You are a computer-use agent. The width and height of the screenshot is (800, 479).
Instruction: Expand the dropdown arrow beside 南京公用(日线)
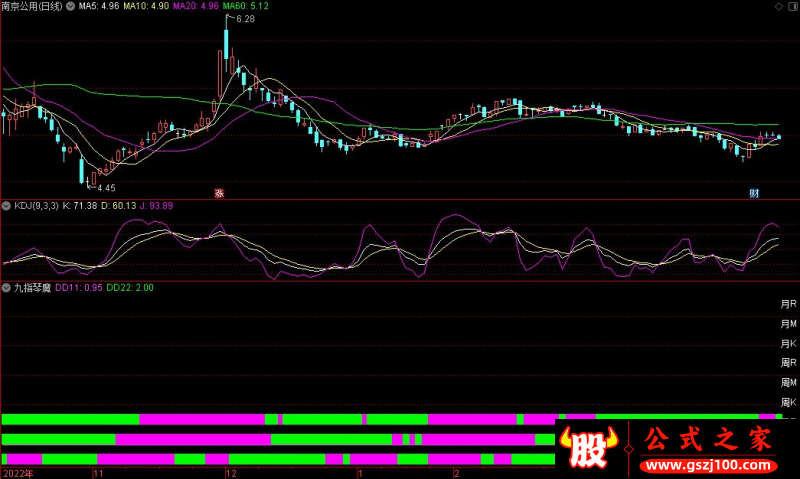click(68, 6)
